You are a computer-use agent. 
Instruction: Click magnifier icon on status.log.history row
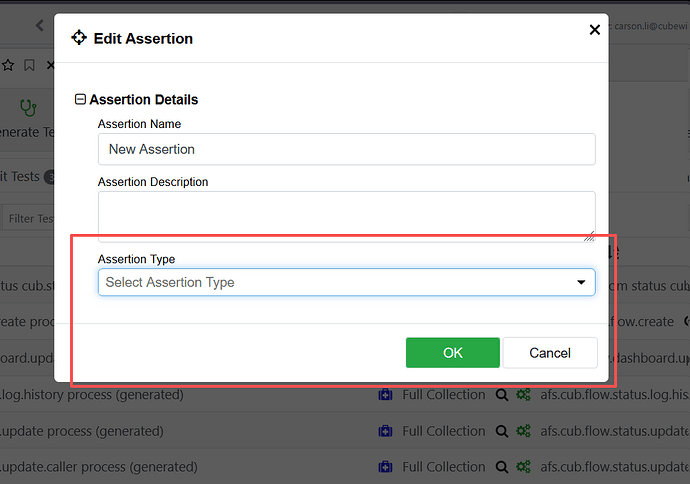tap(502, 394)
